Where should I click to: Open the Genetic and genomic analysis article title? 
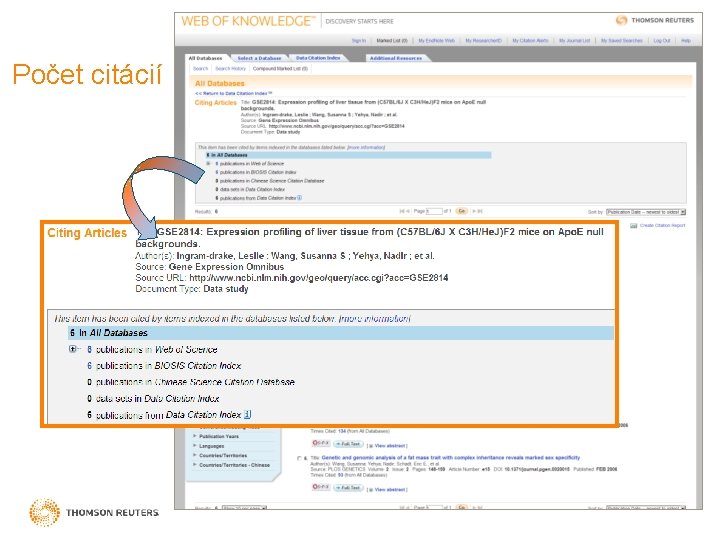[450, 458]
